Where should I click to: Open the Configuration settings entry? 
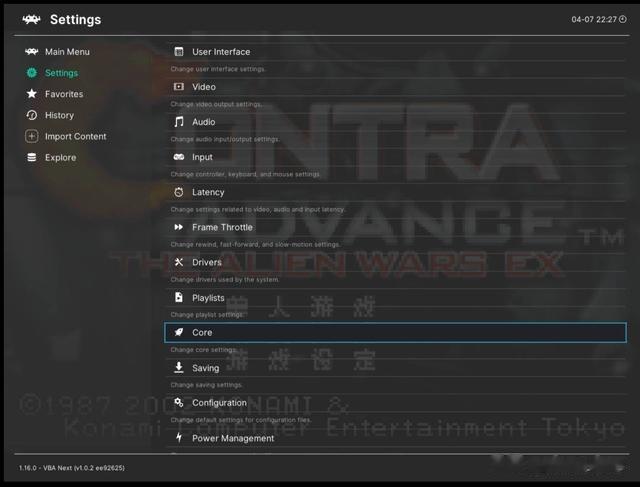396,402
